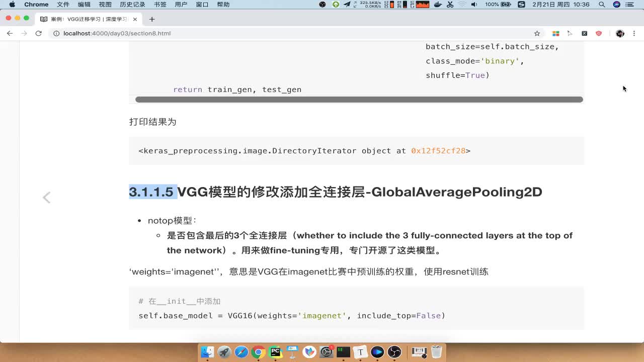
Task: Open the 用户 menu
Action: [181, 5]
